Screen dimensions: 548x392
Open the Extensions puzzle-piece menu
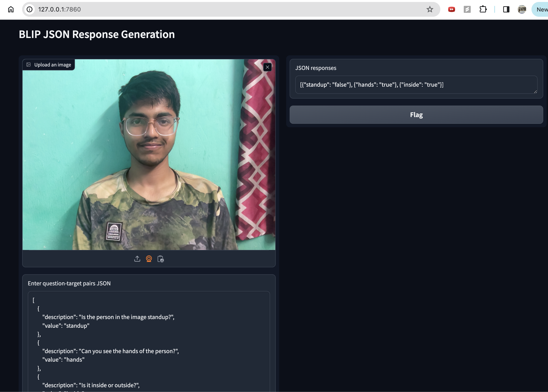point(483,9)
